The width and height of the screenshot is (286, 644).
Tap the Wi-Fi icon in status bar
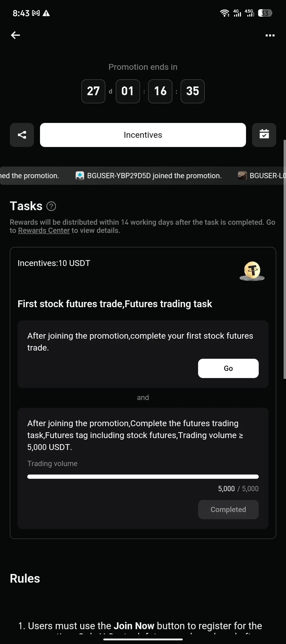tap(225, 13)
